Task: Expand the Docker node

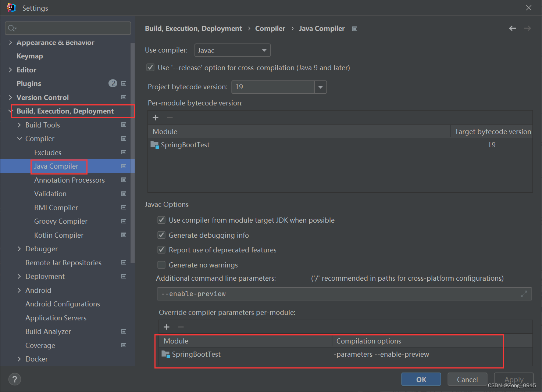Action: (x=19, y=359)
